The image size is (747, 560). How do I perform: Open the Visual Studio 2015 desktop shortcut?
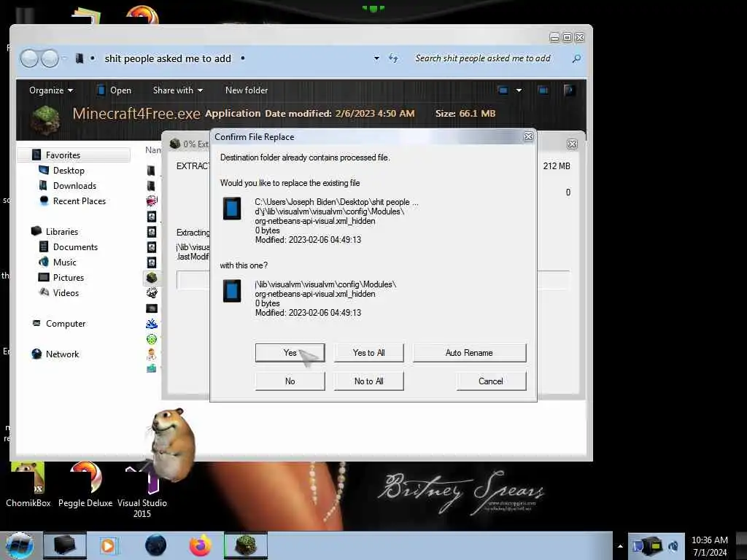142,491
